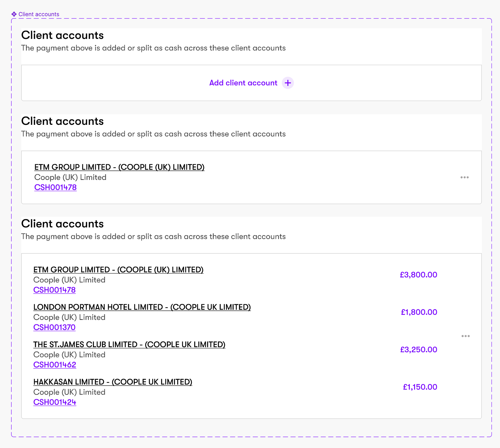Open the three-dot menu on the four-account card
The width and height of the screenshot is (500, 448).
click(465, 336)
